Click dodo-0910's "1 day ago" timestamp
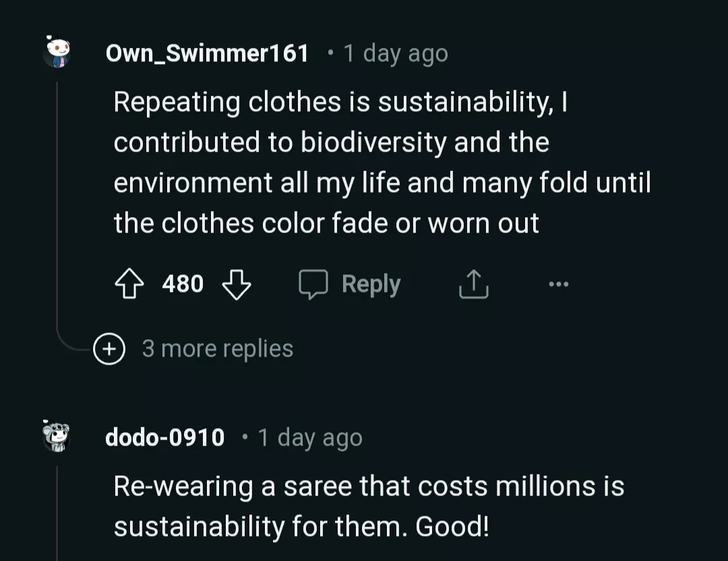The width and height of the screenshot is (728, 561). (x=310, y=437)
